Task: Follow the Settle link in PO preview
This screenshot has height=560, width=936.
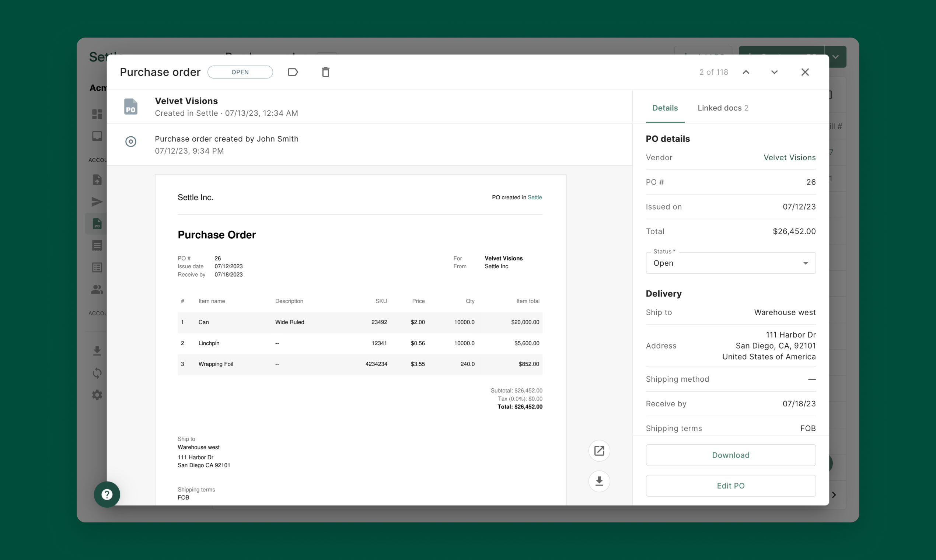Action: pyautogui.click(x=534, y=197)
